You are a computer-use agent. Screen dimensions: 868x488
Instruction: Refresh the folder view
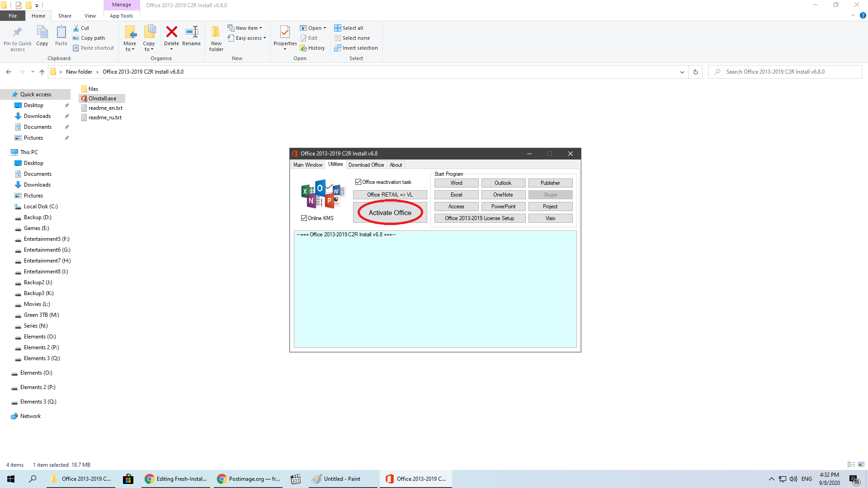click(696, 72)
